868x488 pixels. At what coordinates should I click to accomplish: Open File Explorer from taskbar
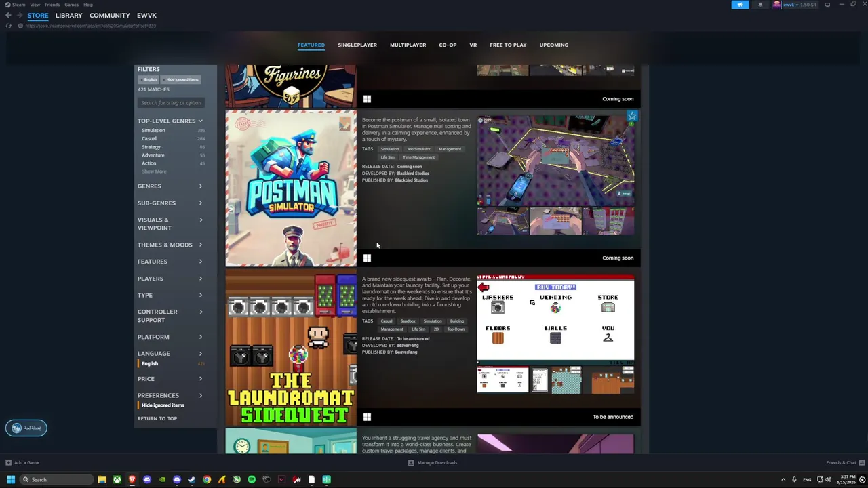102,479
